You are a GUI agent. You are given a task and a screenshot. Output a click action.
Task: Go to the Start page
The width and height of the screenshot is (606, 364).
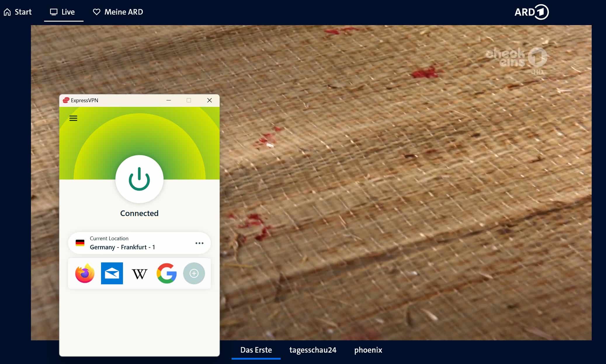point(18,12)
